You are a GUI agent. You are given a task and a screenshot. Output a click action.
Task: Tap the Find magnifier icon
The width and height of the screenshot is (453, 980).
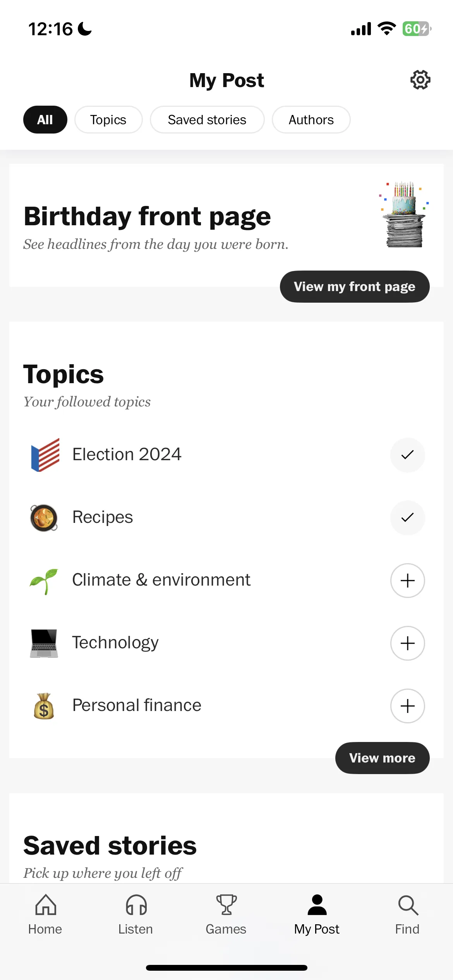[408, 905]
